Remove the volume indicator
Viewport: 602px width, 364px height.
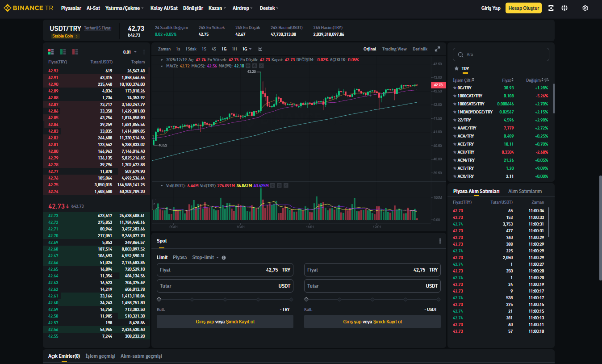click(x=286, y=185)
